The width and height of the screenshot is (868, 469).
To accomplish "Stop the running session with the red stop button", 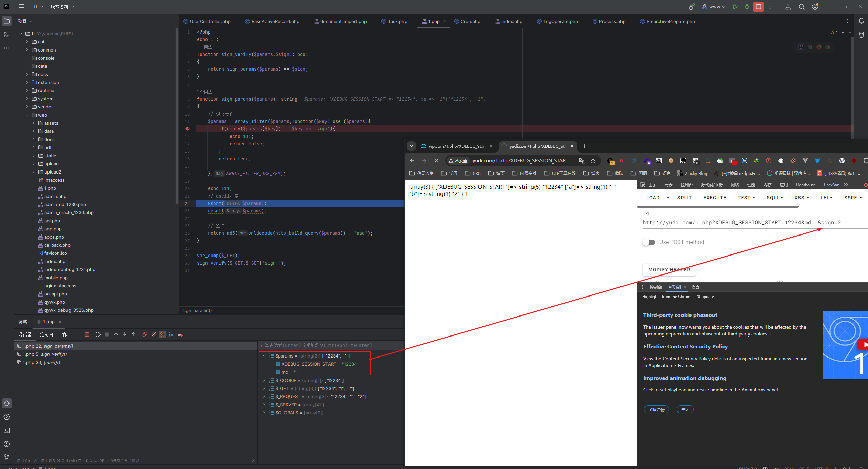I will [x=758, y=7].
